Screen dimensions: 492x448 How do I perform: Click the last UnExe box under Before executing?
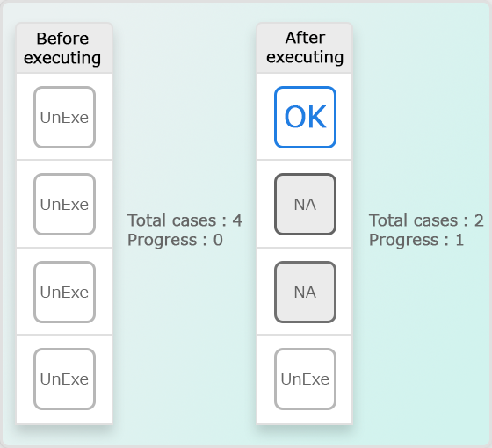(65, 379)
